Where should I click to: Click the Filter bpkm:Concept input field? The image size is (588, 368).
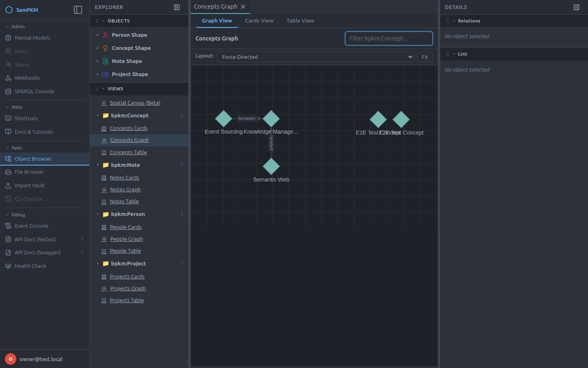point(389,38)
